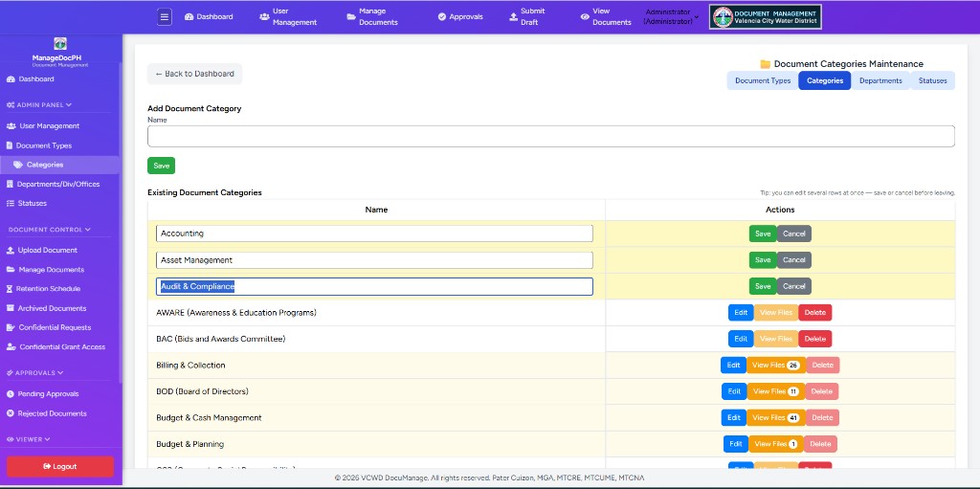Cancel the Accounting row edit
This screenshot has width=980, height=489.
click(x=793, y=233)
